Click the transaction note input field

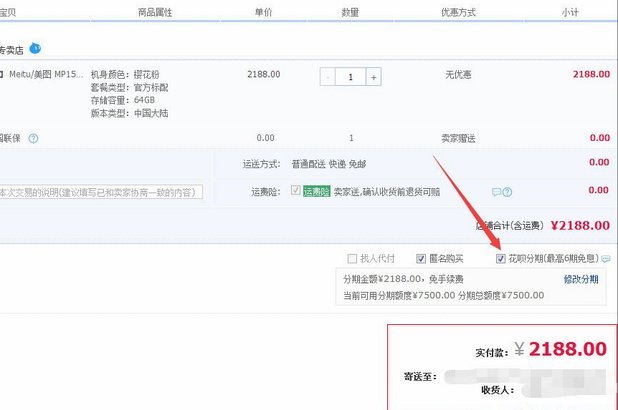(x=101, y=192)
